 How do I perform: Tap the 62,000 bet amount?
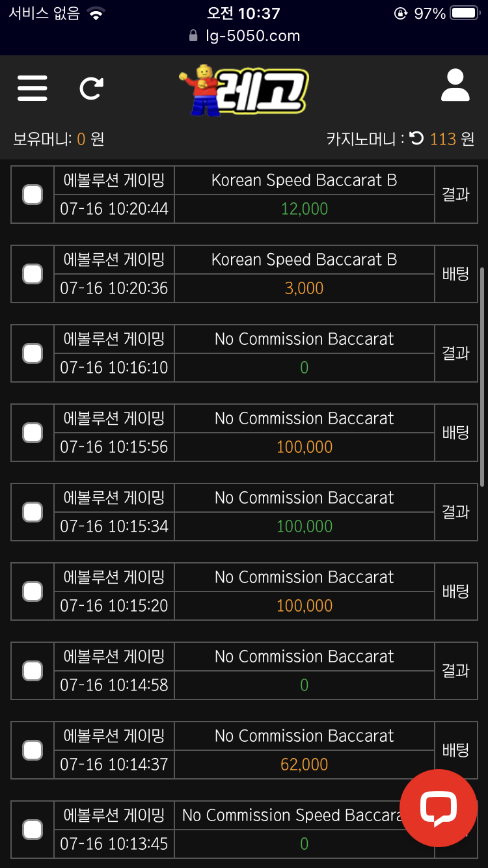pyautogui.click(x=304, y=765)
